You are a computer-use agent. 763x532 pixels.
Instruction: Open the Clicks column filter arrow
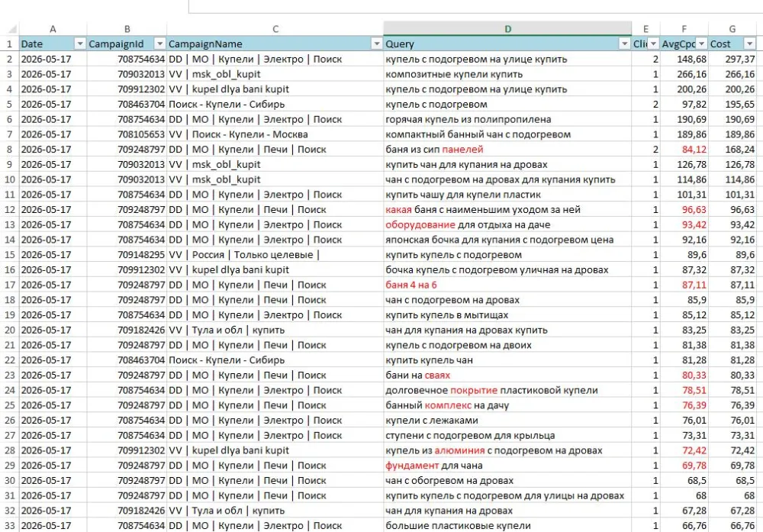click(x=654, y=44)
